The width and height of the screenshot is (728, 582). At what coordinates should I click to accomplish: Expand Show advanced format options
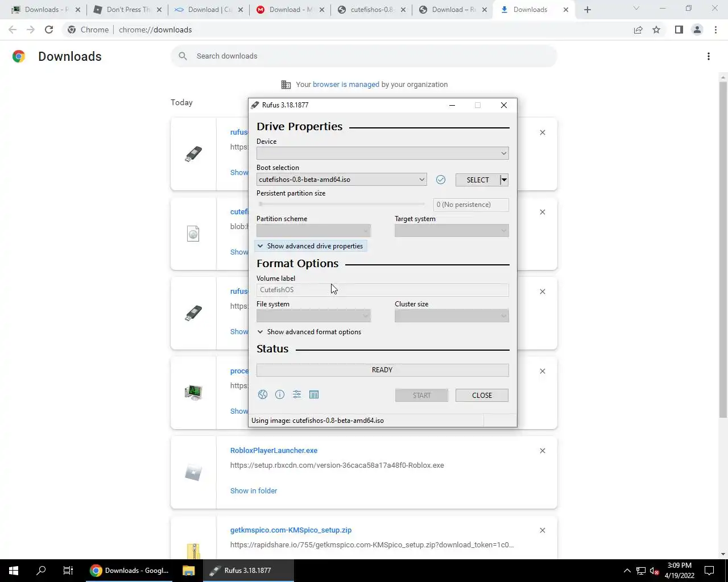[309, 332]
